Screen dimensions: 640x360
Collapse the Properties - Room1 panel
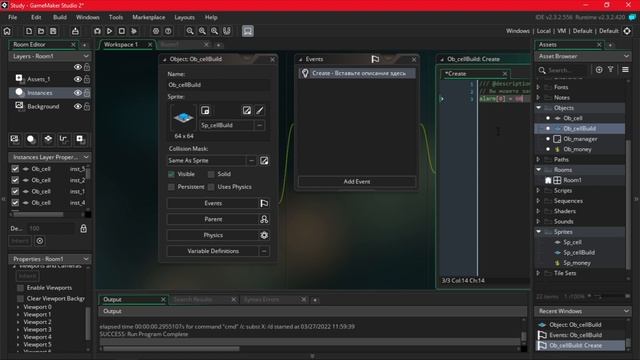point(86,259)
